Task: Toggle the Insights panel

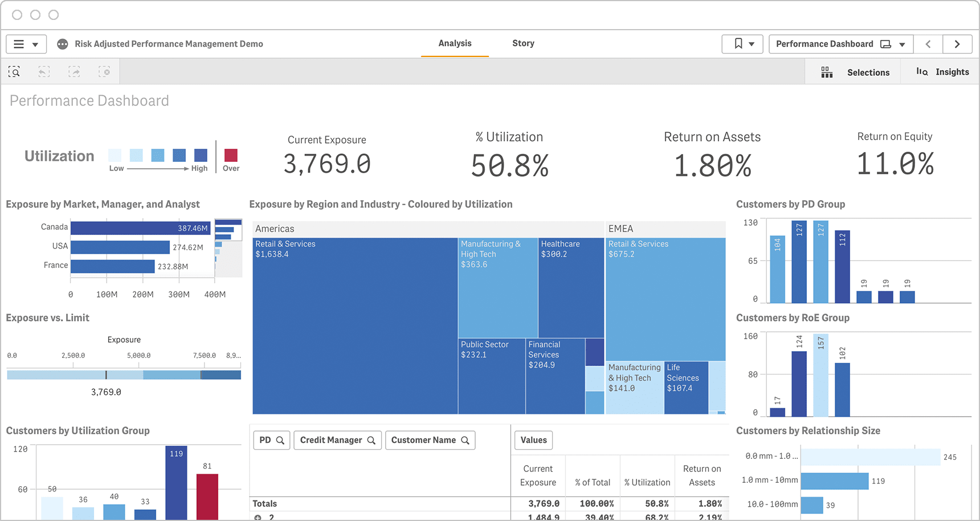Action: click(942, 72)
